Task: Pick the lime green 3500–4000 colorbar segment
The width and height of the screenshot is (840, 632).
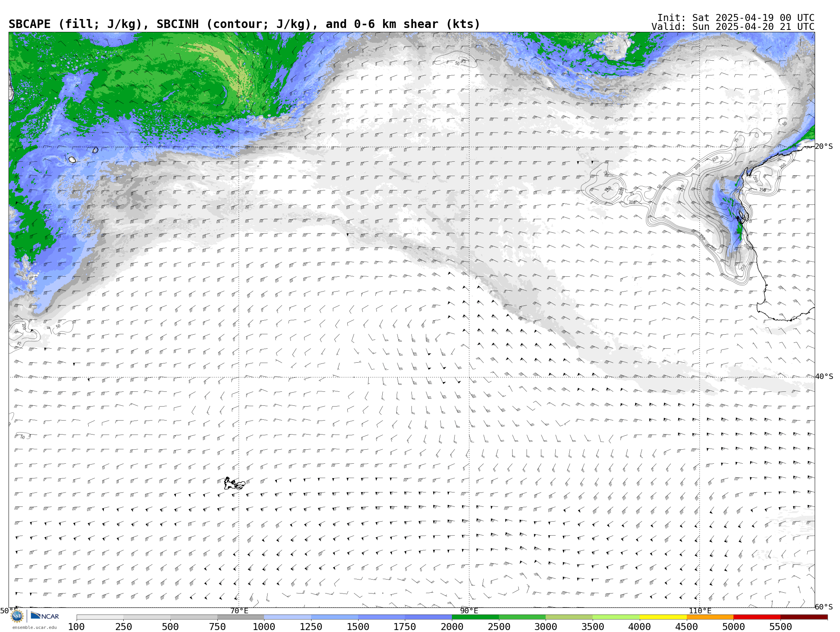Action: point(616,617)
